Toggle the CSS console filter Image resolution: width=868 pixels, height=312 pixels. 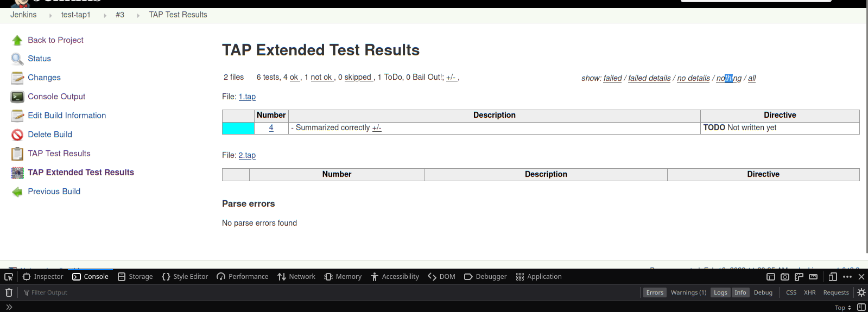point(791,292)
